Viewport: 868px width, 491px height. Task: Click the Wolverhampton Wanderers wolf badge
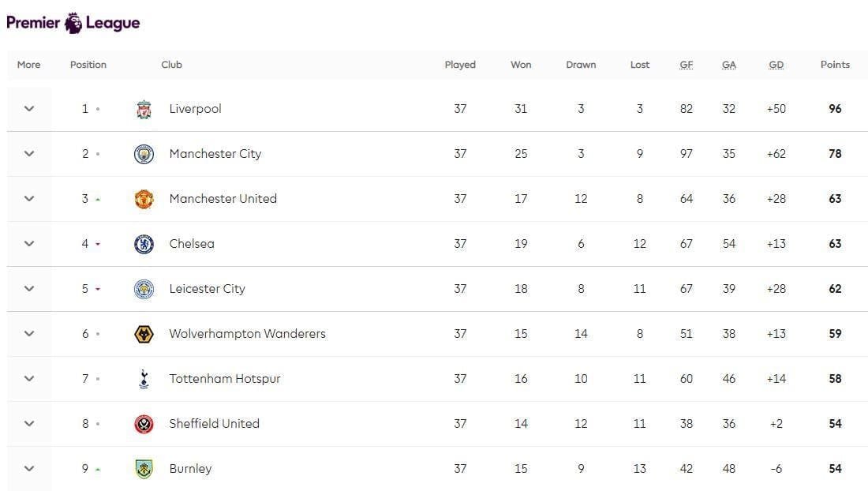[x=144, y=334]
